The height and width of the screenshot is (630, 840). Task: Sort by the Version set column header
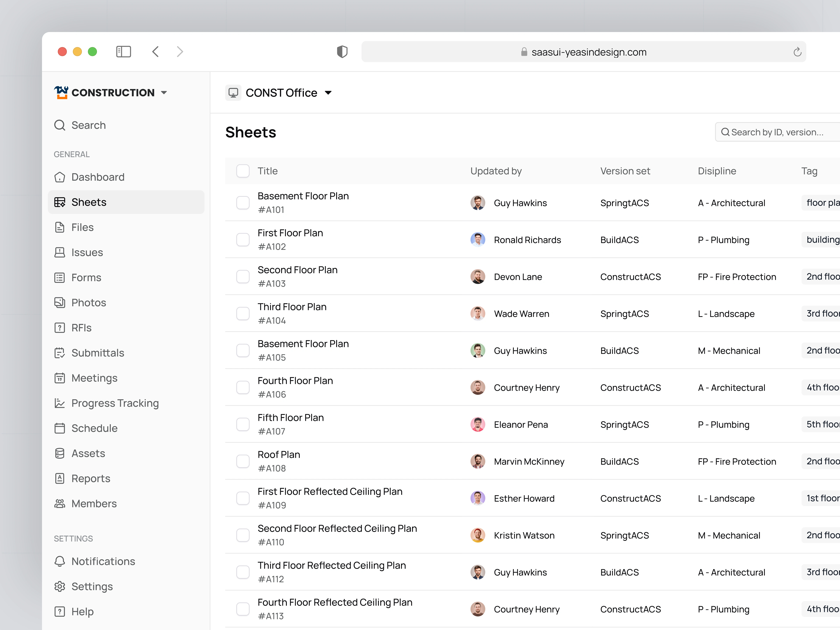point(625,171)
